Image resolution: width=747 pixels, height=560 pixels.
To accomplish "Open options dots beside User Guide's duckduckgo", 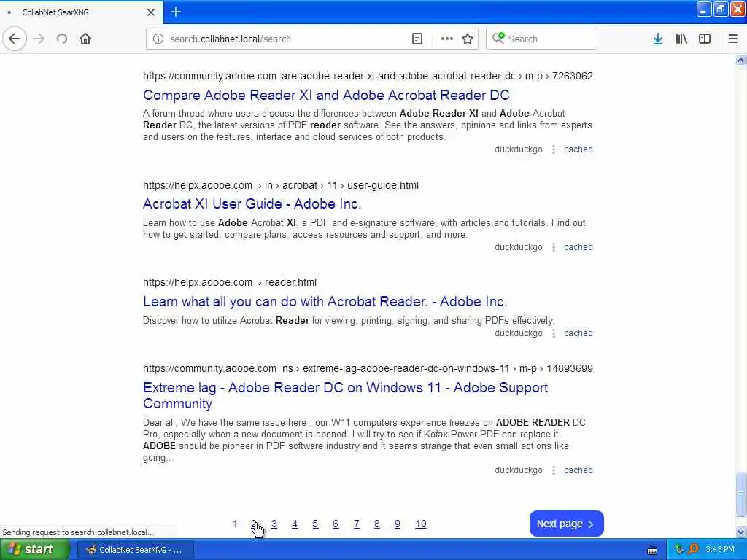I will pos(554,247).
